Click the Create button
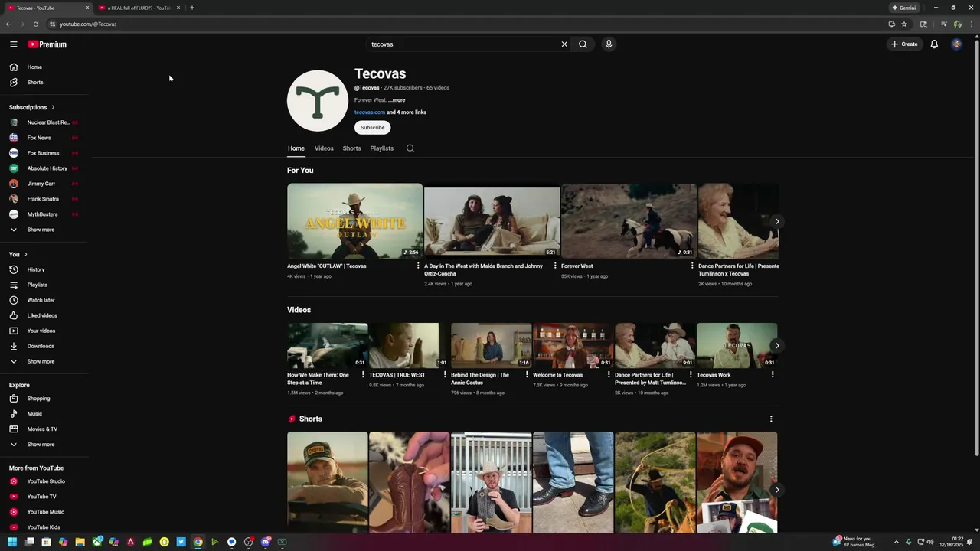 (904, 44)
